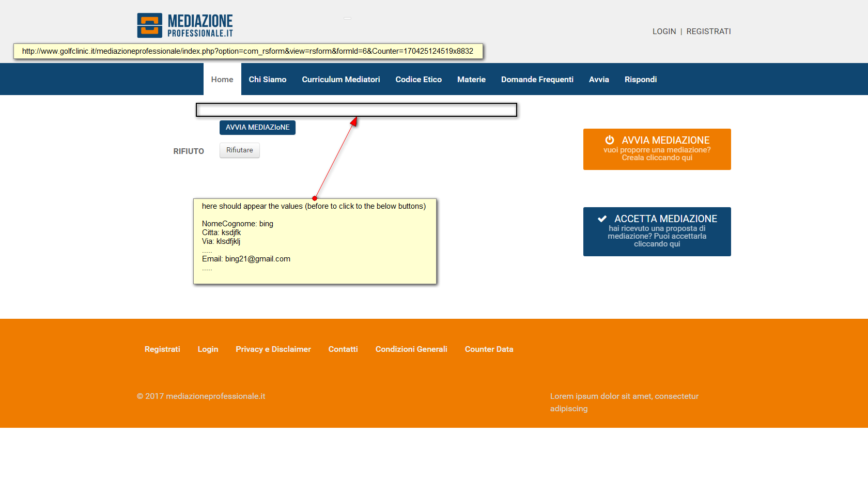
Task: Click the REGISTRATI link in header
Action: (x=708, y=32)
